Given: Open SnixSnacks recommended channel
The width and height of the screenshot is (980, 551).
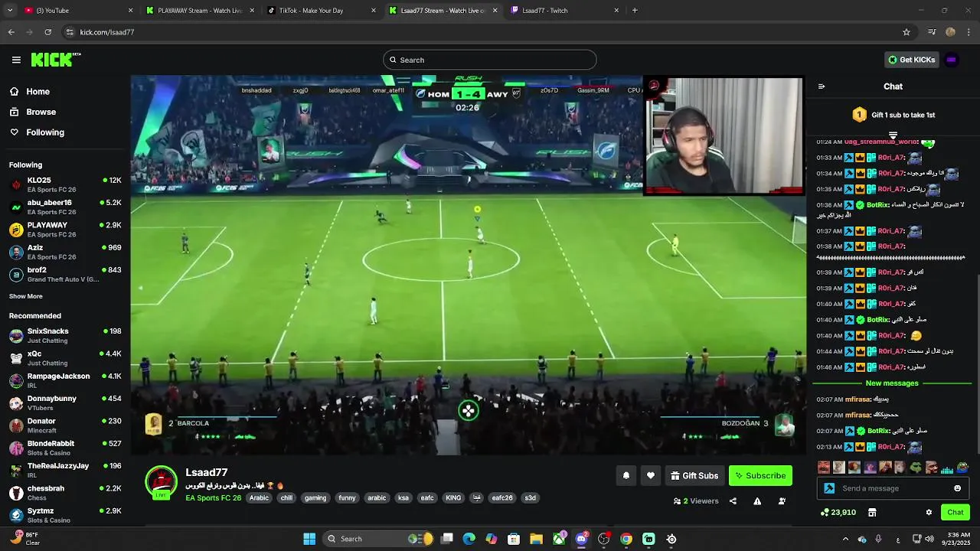Looking at the screenshot, I should coord(65,335).
